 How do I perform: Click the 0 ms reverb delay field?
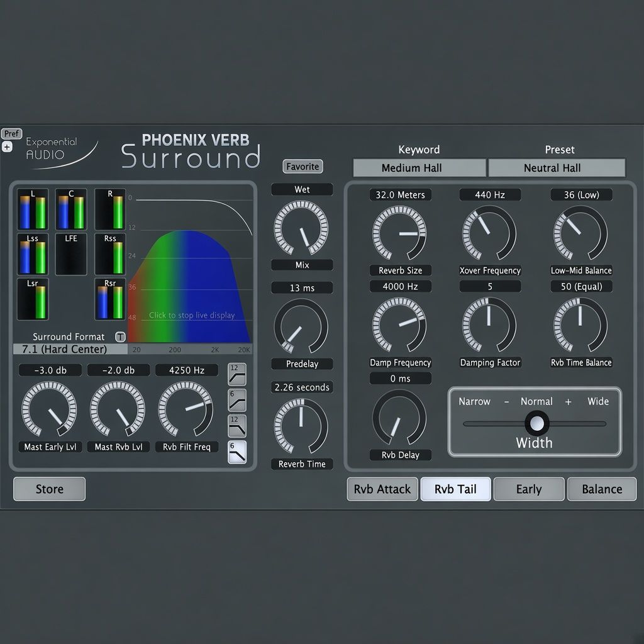tap(401, 378)
